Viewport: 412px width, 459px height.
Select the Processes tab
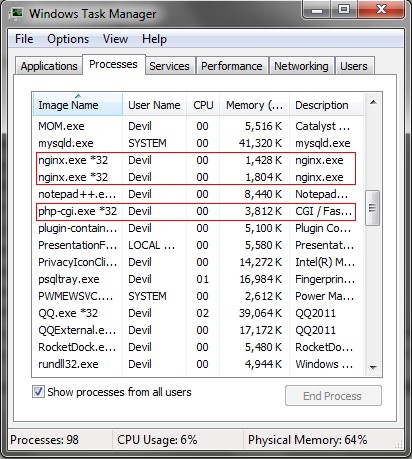coord(113,64)
